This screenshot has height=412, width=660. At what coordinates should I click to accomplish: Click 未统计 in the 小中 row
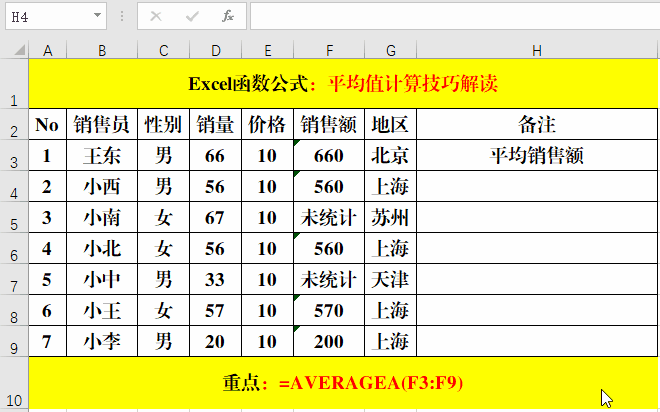(x=329, y=279)
